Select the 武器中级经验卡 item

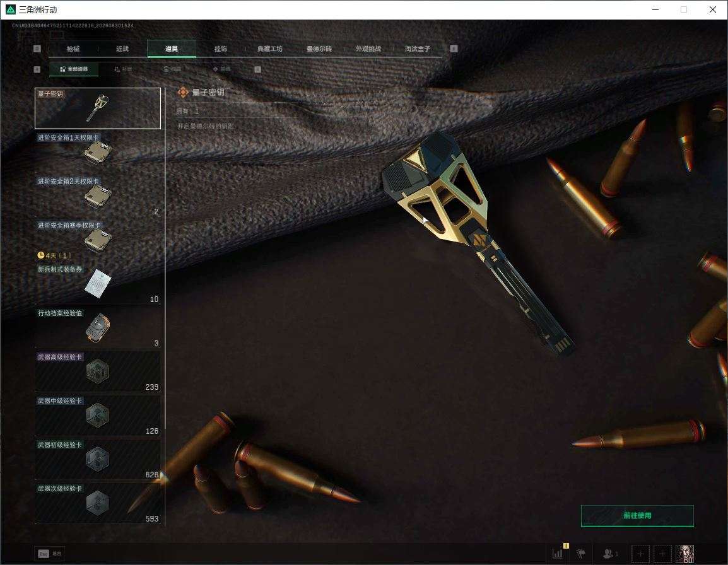click(98, 416)
